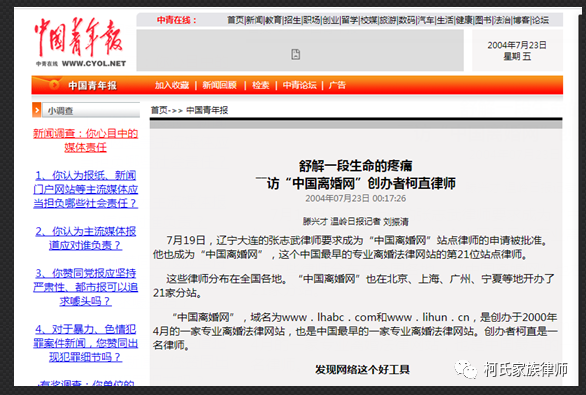Image resolution: width=586 pixels, height=395 pixels.
Task: Open 职场 in the top navigation
Action: tap(312, 20)
